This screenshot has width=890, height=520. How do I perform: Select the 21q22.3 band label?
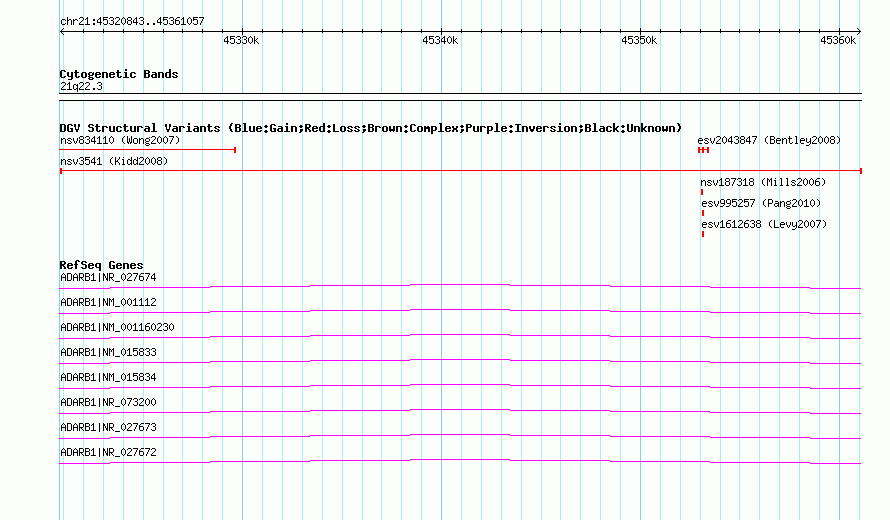(x=81, y=86)
